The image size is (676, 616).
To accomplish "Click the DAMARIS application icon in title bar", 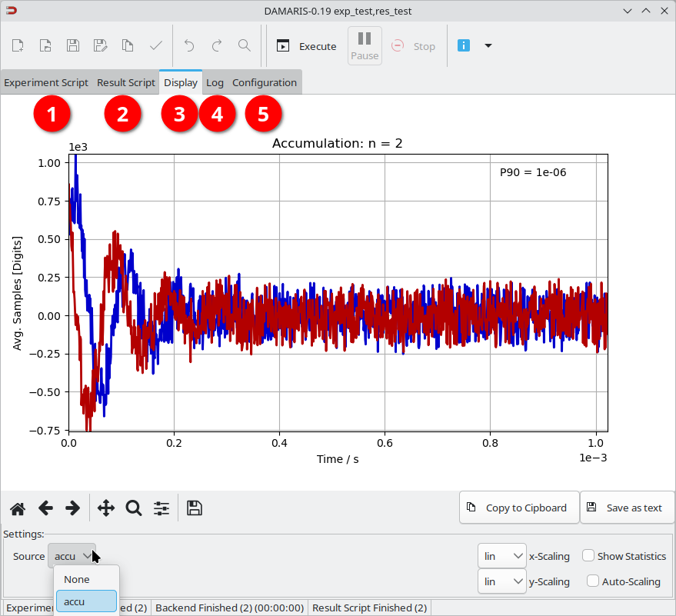I will (12, 11).
